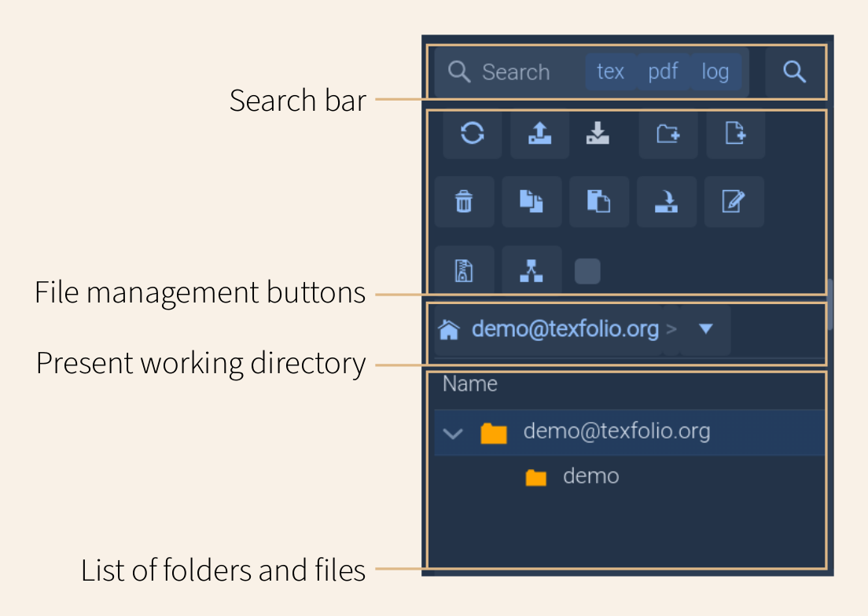Click the refresh file list icon

[473, 134]
